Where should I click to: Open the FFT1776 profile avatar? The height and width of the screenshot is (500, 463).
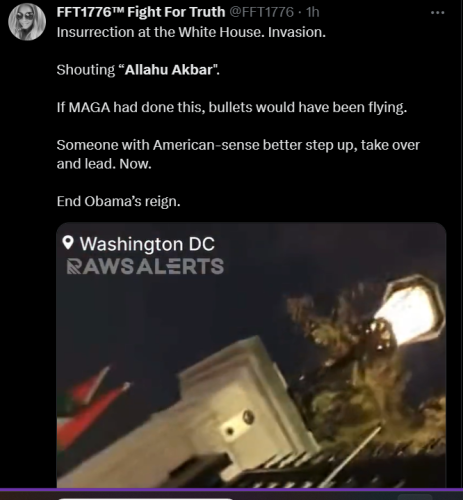coord(27,22)
